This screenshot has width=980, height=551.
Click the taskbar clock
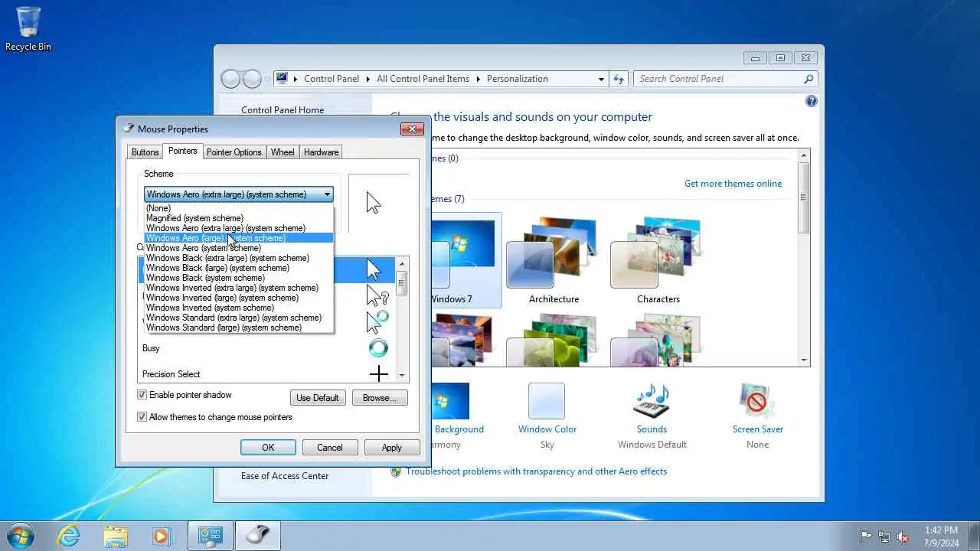[941, 536]
